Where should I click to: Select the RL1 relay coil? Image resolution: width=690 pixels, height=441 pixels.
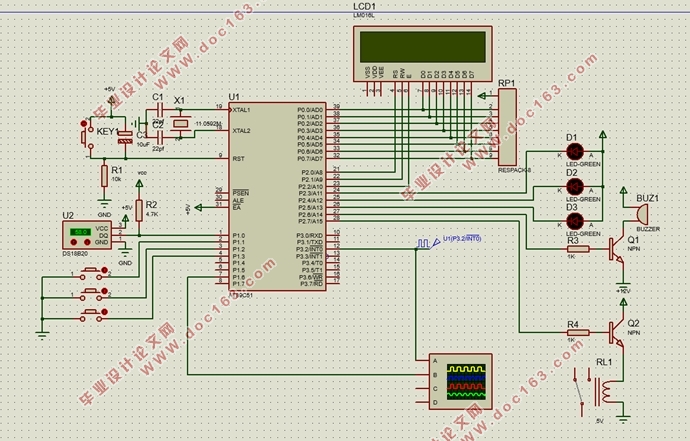(603, 392)
